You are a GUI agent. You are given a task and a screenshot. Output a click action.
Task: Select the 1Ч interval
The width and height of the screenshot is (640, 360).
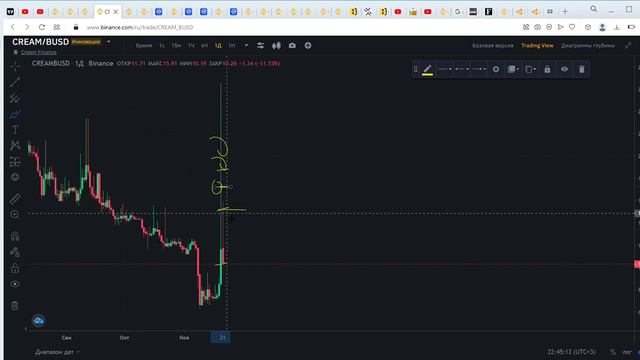[191, 46]
